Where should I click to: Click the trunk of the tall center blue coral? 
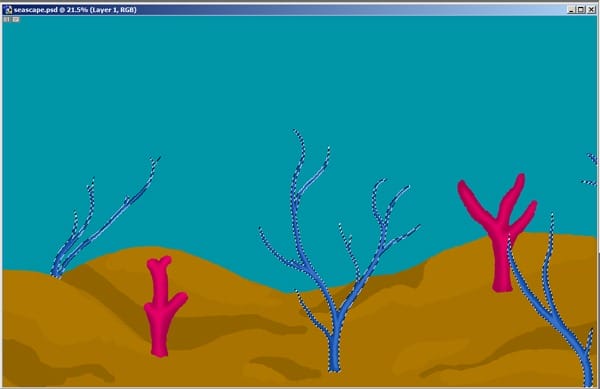coord(335,344)
